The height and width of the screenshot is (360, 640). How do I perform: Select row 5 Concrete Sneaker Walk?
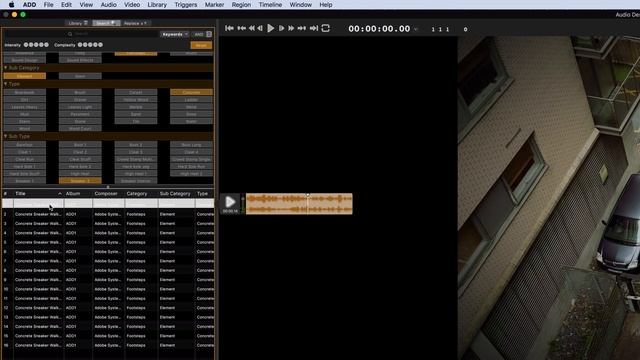tap(109, 242)
